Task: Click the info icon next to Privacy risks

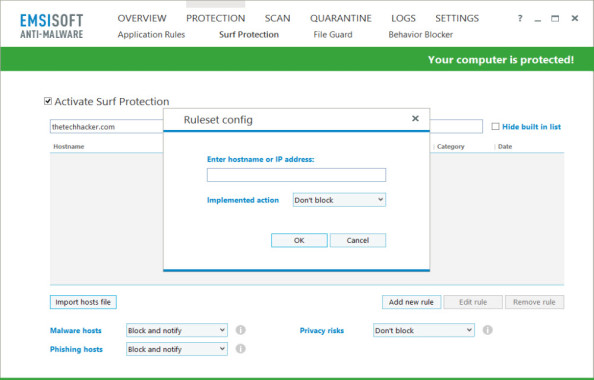Action: pos(488,330)
